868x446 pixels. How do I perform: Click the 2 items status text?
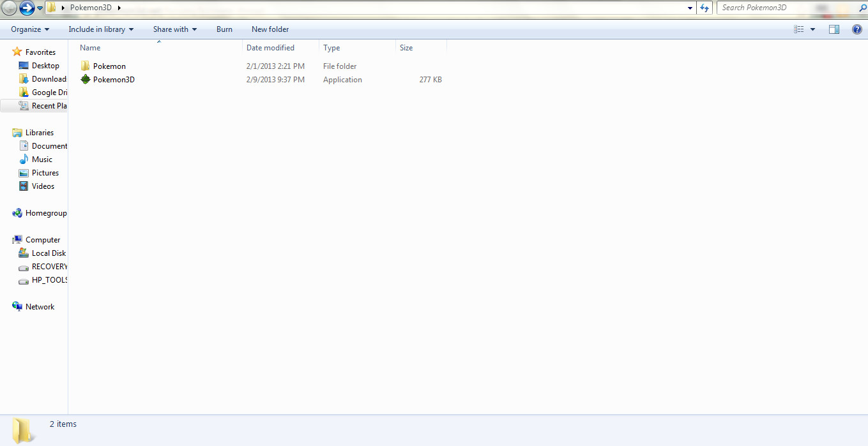coord(63,424)
